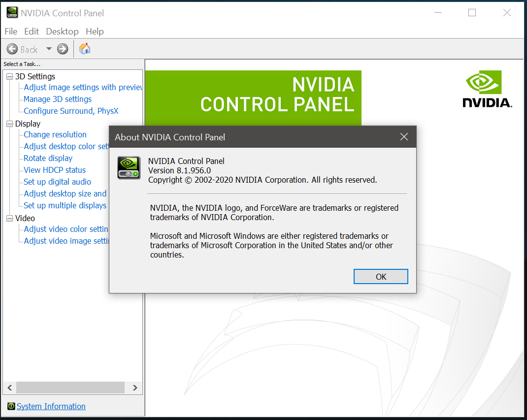Click the Version 8.1.956.0 text

coord(179,170)
